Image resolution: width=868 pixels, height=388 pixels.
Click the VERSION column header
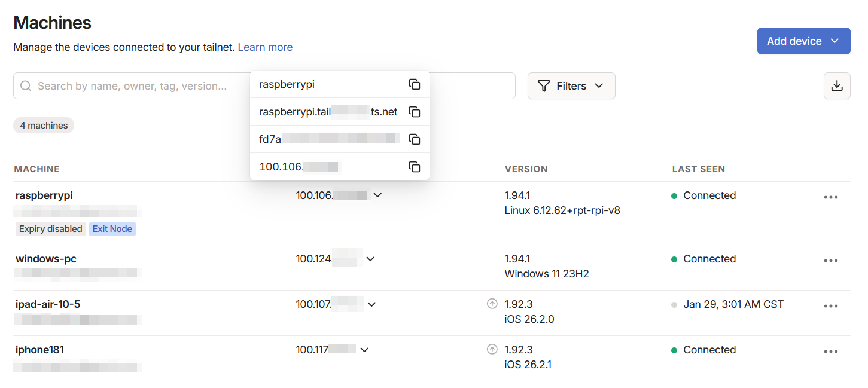click(526, 169)
